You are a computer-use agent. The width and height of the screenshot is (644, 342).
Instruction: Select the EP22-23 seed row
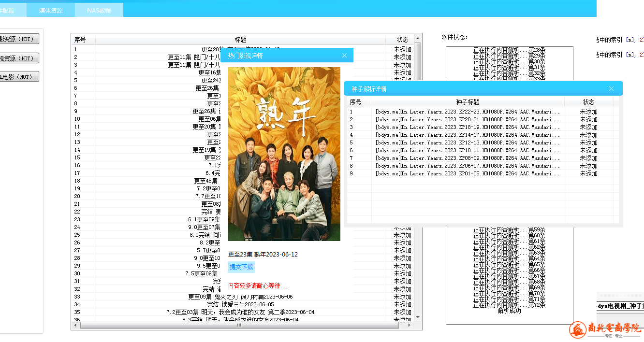(x=468, y=112)
